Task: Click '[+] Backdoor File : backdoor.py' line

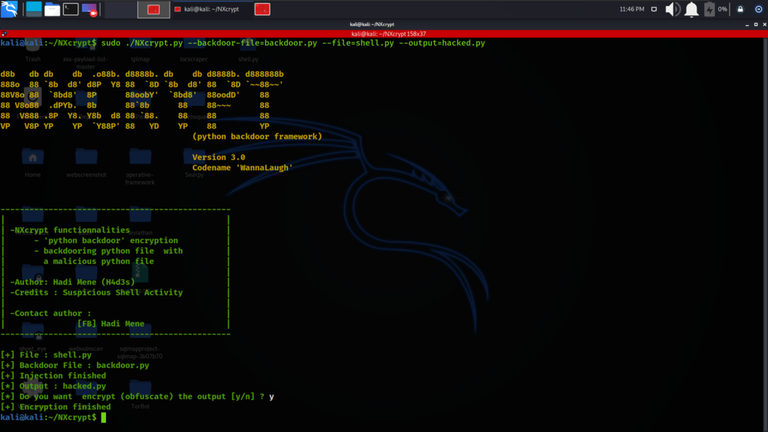Action: 75,365
